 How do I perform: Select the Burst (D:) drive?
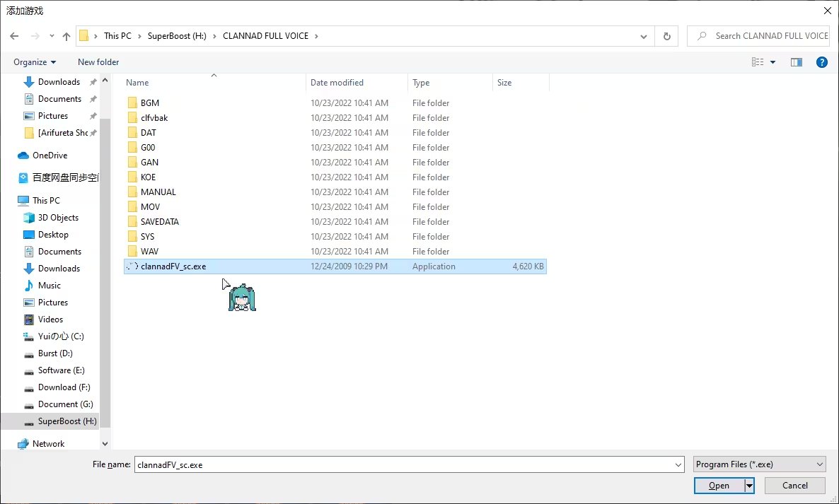coord(55,354)
